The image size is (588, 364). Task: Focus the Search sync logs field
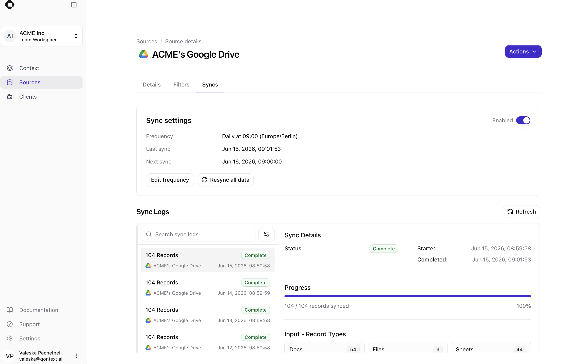click(x=198, y=234)
